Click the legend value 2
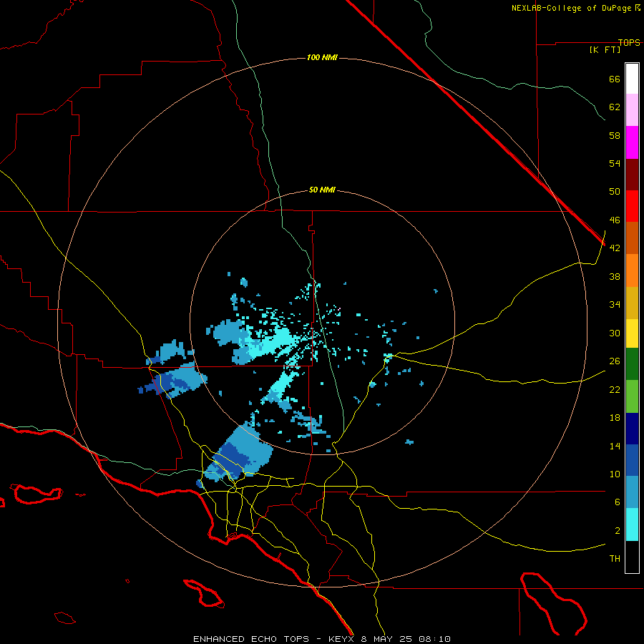This screenshot has height=644, width=644. 618,531
